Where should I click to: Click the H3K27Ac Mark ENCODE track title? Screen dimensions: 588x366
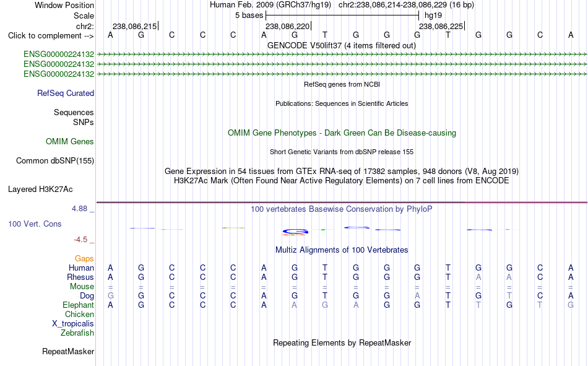coord(342,181)
